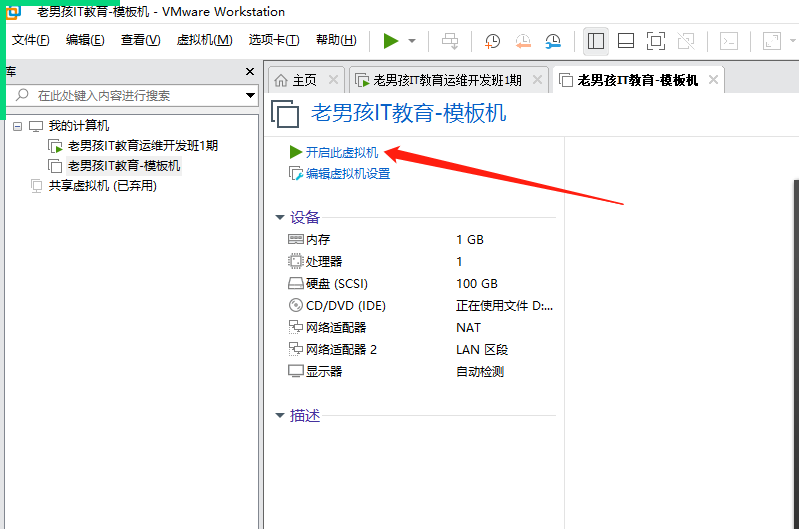Viewport: 799px width, 529px height.
Task: Click the 100 GB disk size value
Action: [477, 283]
